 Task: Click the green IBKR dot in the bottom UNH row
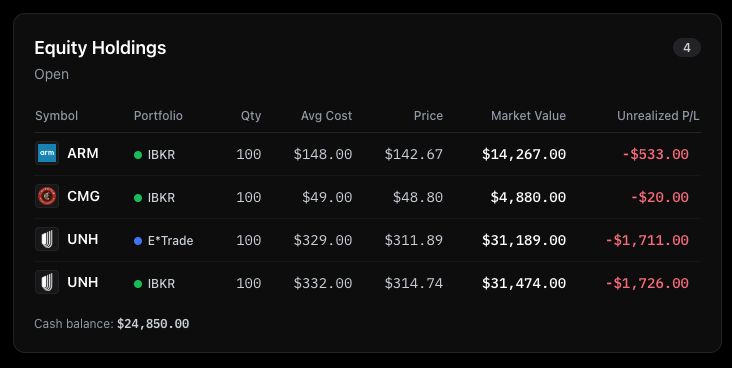point(138,283)
